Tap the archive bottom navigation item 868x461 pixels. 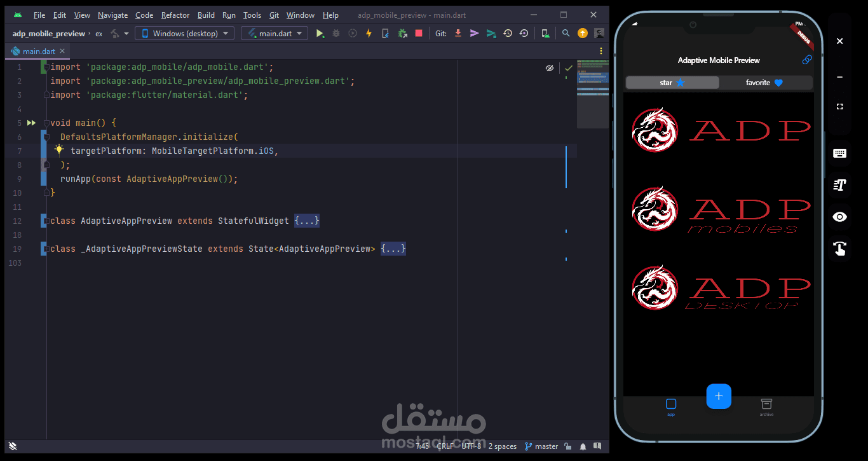pyautogui.click(x=766, y=407)
